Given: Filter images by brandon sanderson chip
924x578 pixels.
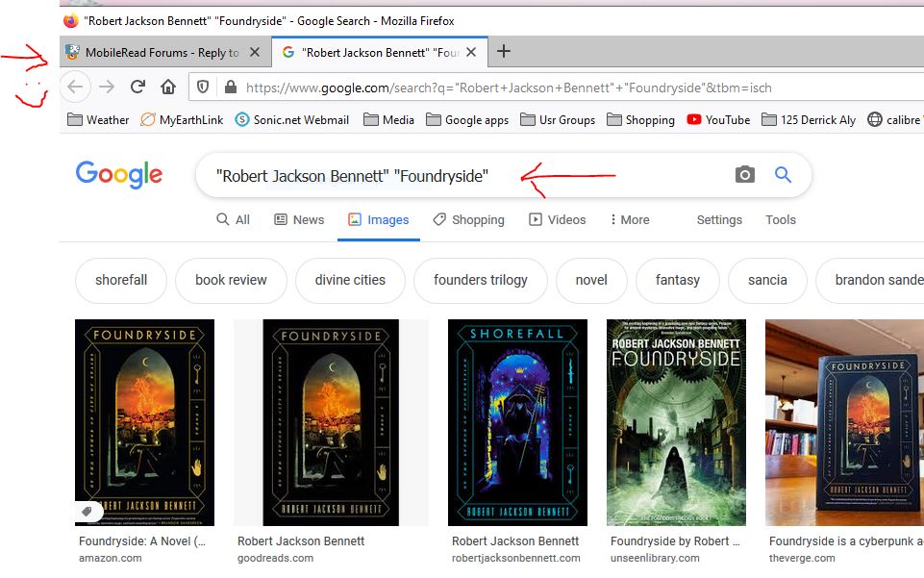Looking at the screenshot, I should tap(870, 280).
